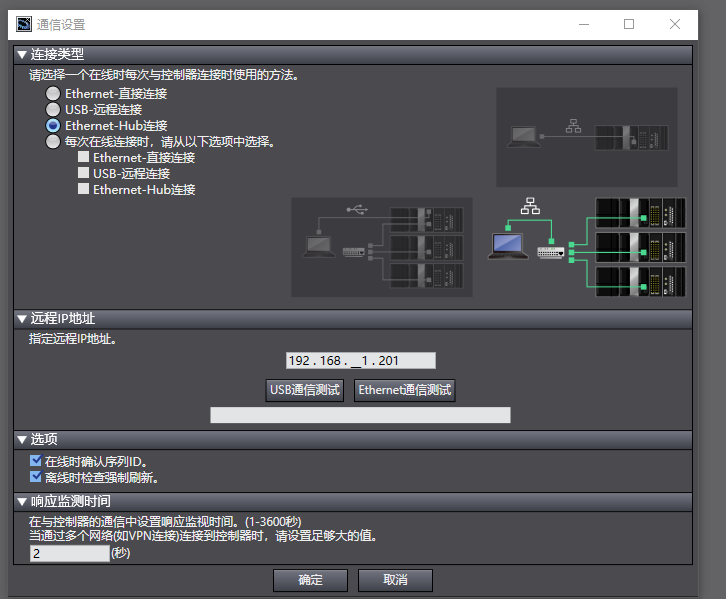
Task: Select the USB-远程连接 radio button
Action: 53,109
